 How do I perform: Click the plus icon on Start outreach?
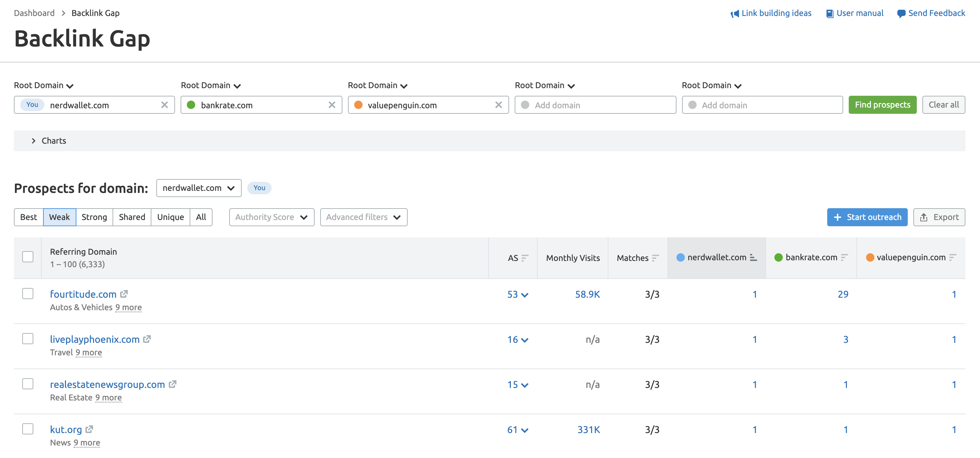click(x=837, y=217)
